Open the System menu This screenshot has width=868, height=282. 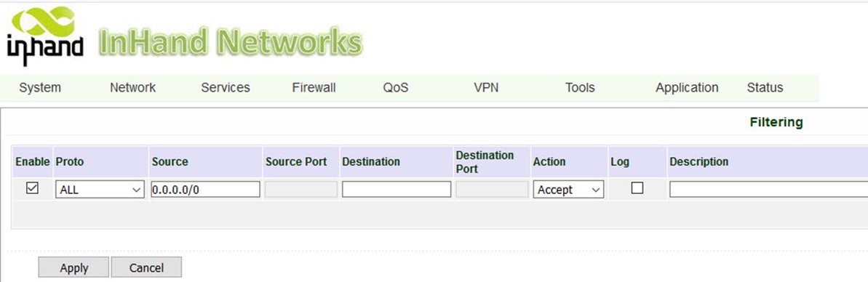[40, 87]
